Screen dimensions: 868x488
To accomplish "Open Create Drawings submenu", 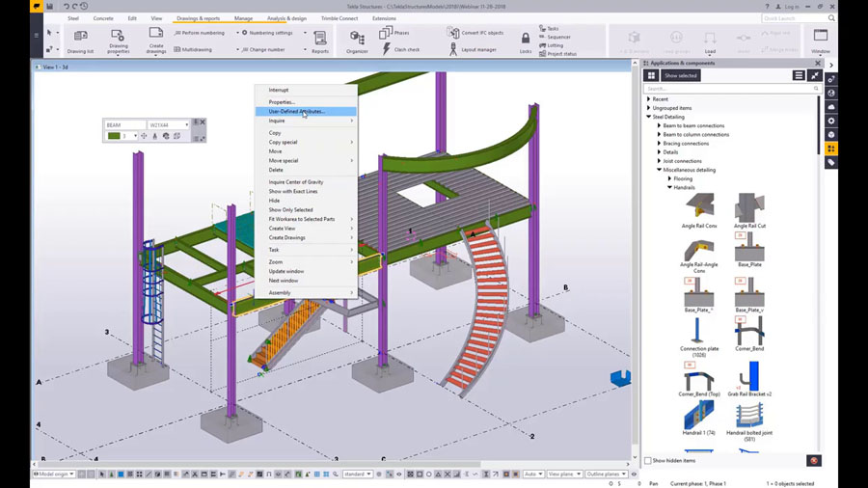I will pos(306,237).
